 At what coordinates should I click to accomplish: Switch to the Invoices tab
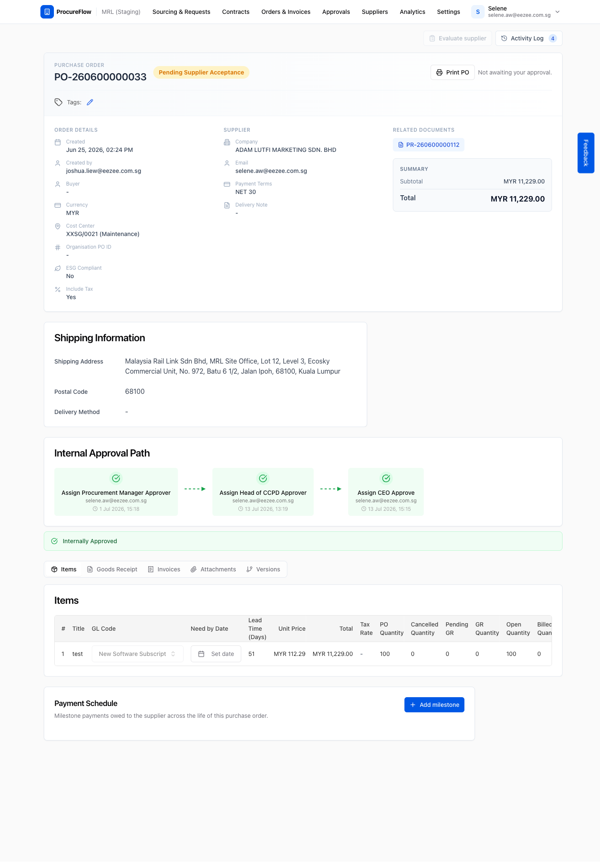coord(164,569)
